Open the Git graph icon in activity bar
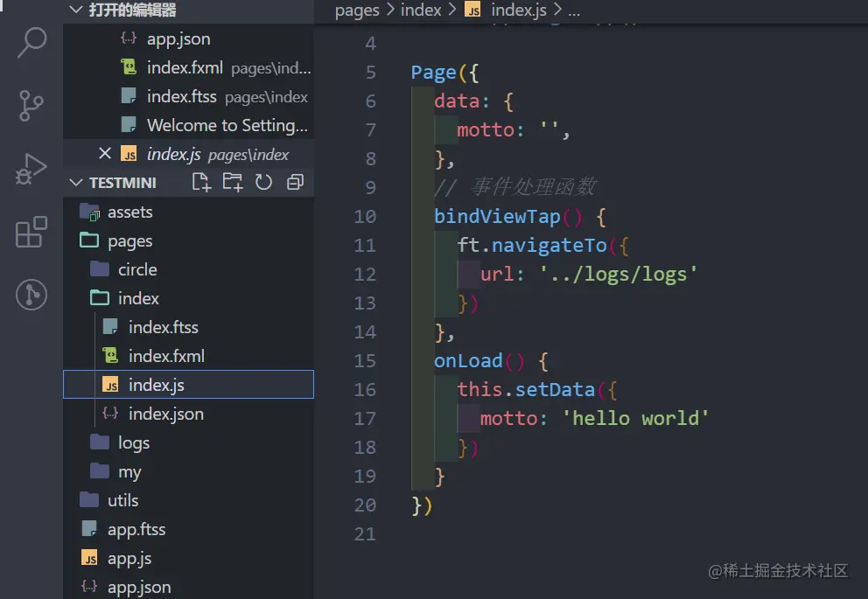Screen dimensions: 868x599 (31, 294)
